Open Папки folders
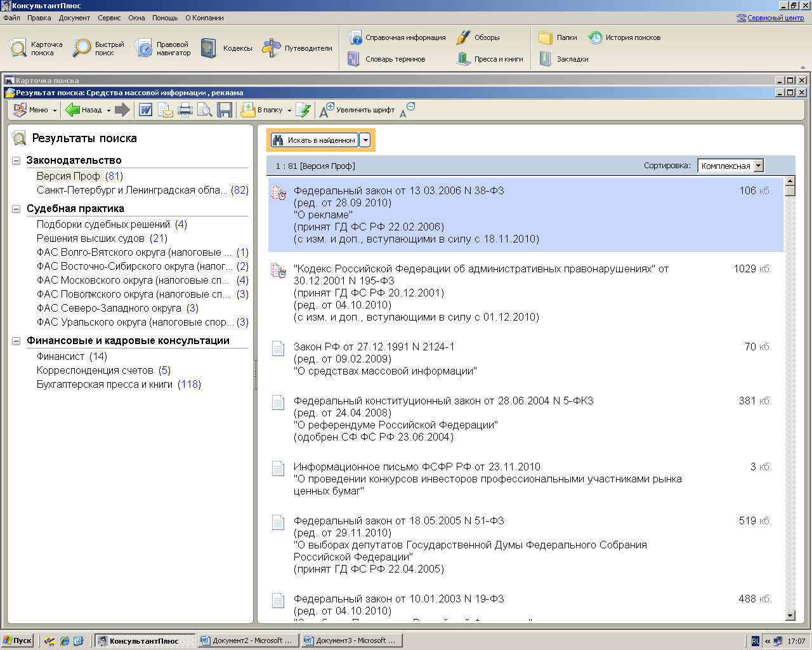Image resolution: width=812 pixels, height=650 pixels. tap(558, 37)
